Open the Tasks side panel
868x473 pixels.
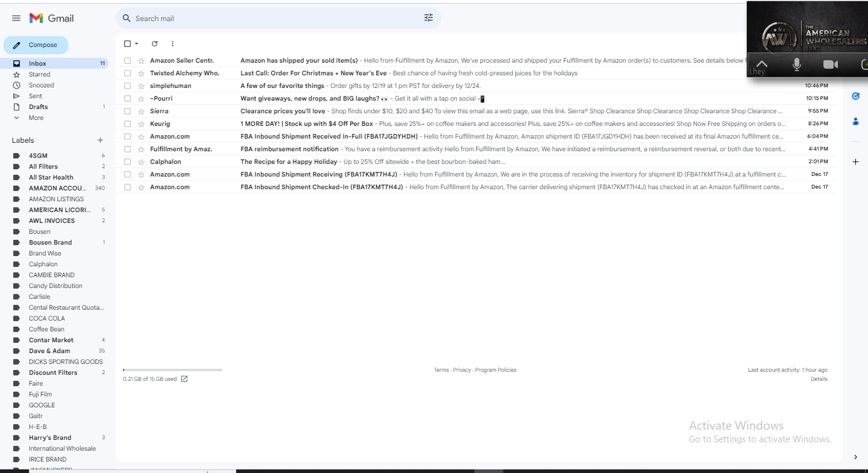click(x=855, y=96)
